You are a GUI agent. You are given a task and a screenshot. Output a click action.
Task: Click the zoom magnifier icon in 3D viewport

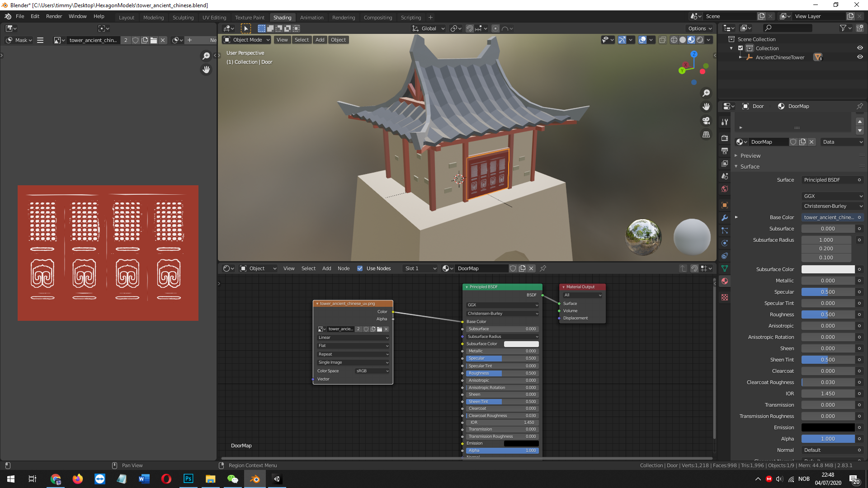click(x=706, y=93)
